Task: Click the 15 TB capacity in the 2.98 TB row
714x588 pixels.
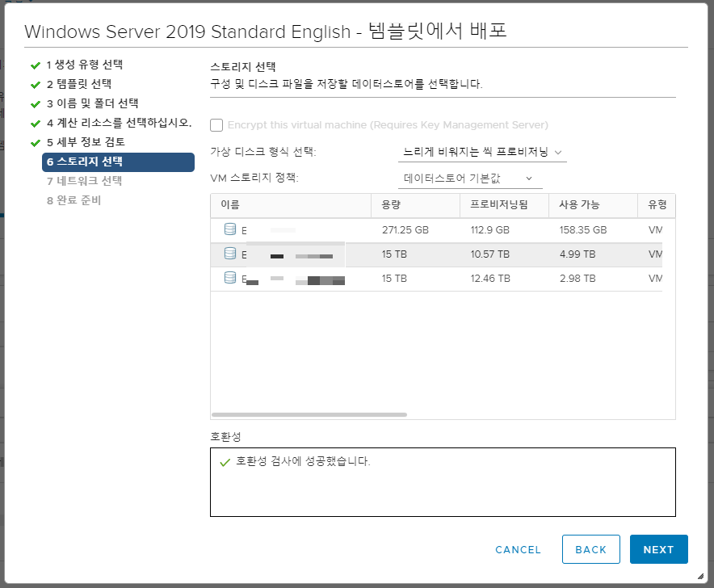Action: click(x=394, y=279)
